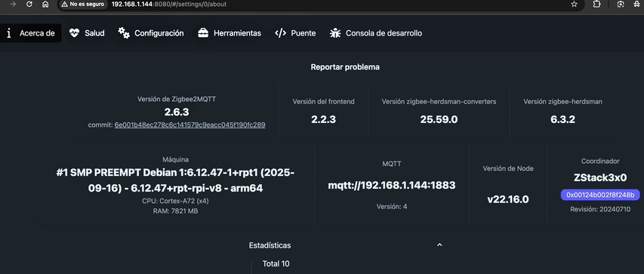Click the code brackets icon for Puente
Viewport: 644px width, 274px height.
click(x=281, y=33)
